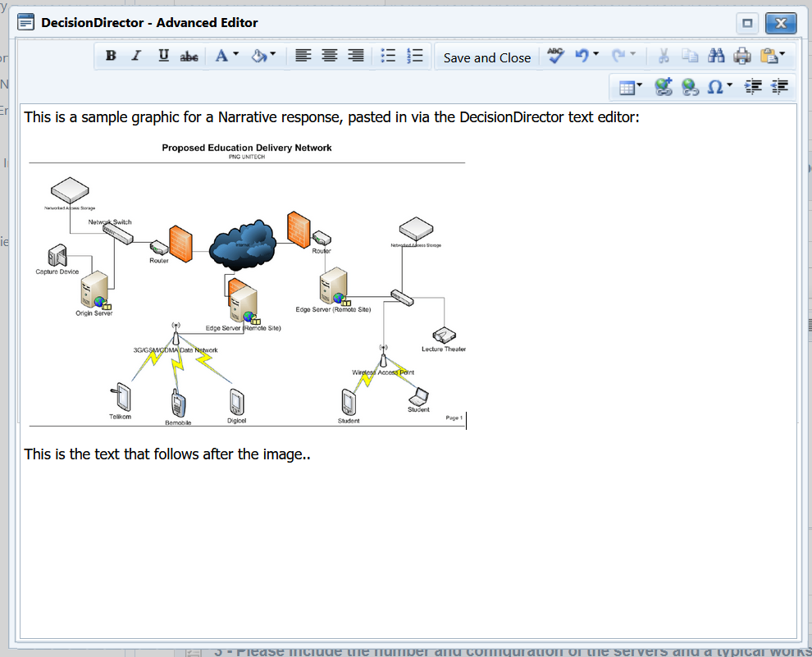Image resolution: width=812 pixels, height=657 pixels.
Task: Click the text following the image
Action: coord(167,454)
